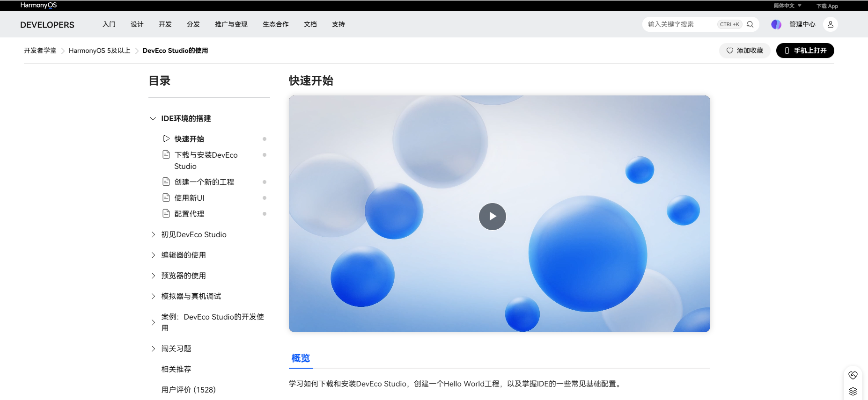Open 开发者学堂 breadcrumb link

40,51
